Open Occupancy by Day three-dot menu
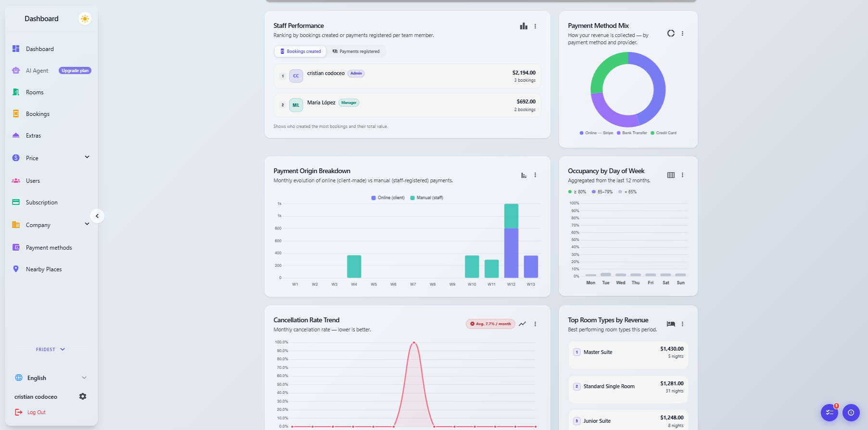The height and width of the screenshot is (430, 868). [682, 175]
